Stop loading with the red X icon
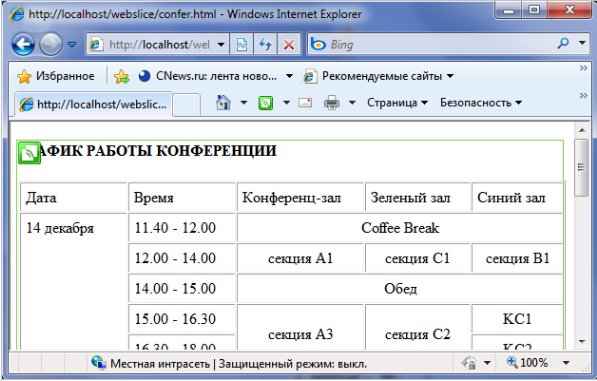 [x=289, y=45]
